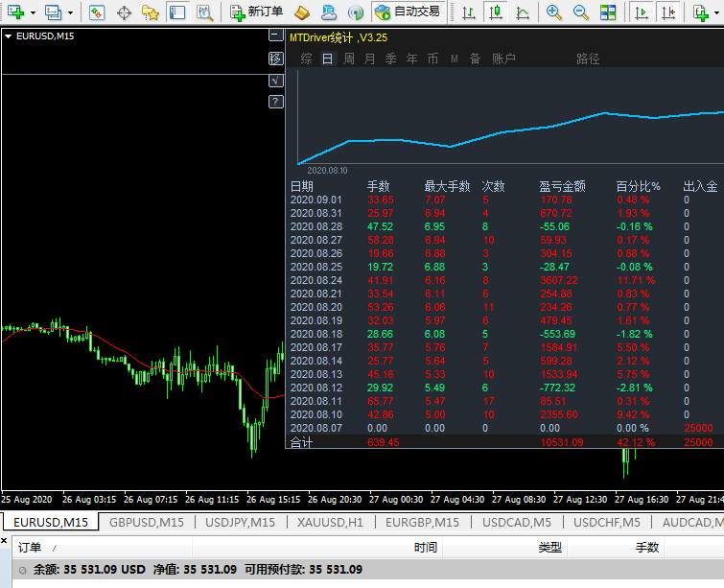Click the √ checkmark panel button
This screenshot has height=588, width=724.
tap(275, 81)
